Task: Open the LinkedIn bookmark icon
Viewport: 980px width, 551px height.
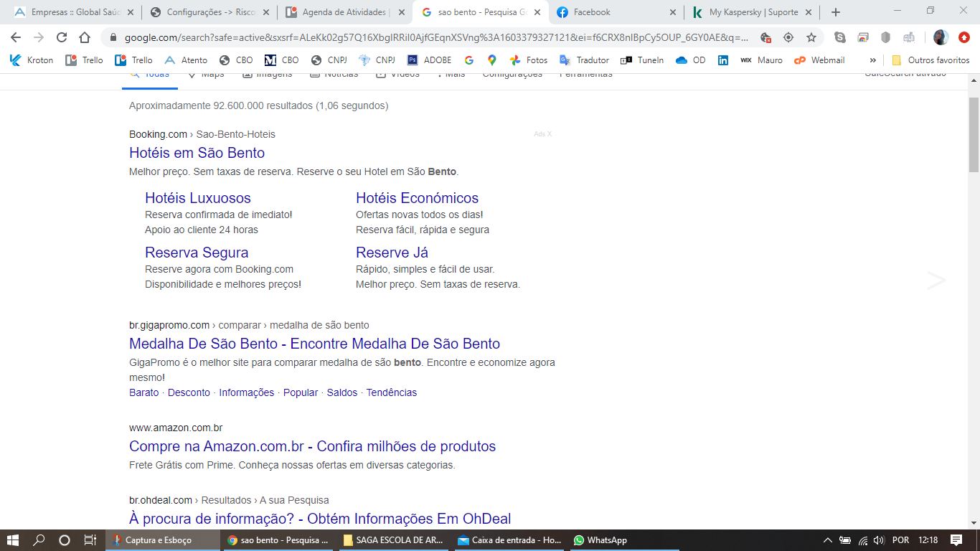Action: (x=723, y=60)
